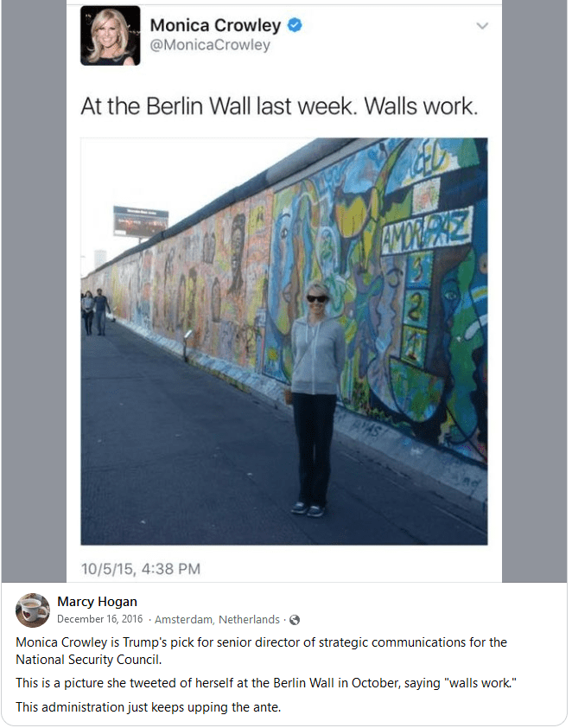Click the AMOR PAZ graffiti in the photo
The height and width of the screenshot is (728, 572).
(x=427, y=229)
